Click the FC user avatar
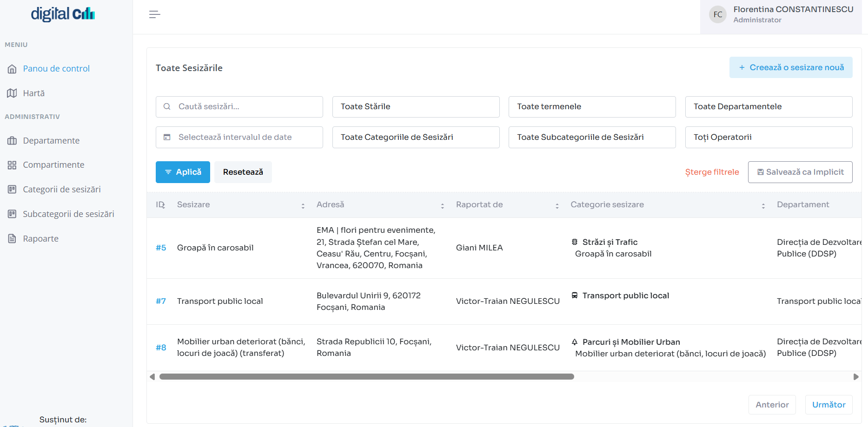The width and height of the screenshot is (868, 427). click(717, 15)
